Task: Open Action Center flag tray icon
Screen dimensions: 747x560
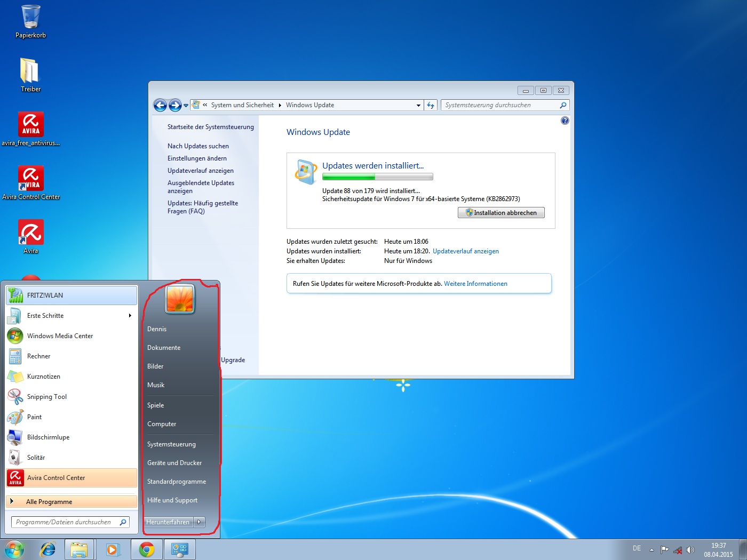Action: [x=664, y=550]
